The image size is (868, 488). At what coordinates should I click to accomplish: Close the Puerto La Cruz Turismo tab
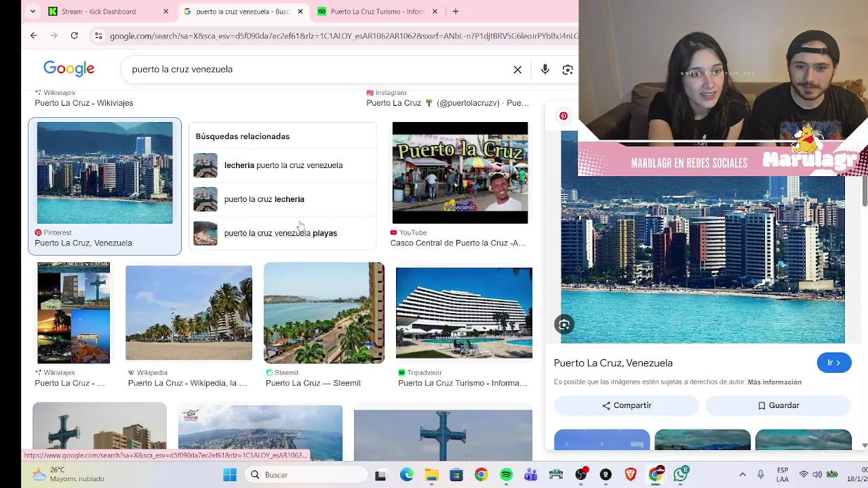(435, 12)
